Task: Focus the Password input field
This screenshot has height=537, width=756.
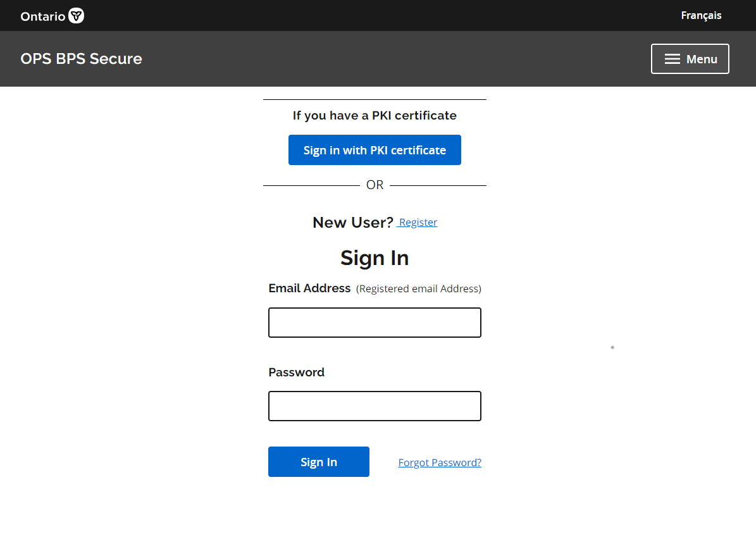Action: [x=375, y=406]
